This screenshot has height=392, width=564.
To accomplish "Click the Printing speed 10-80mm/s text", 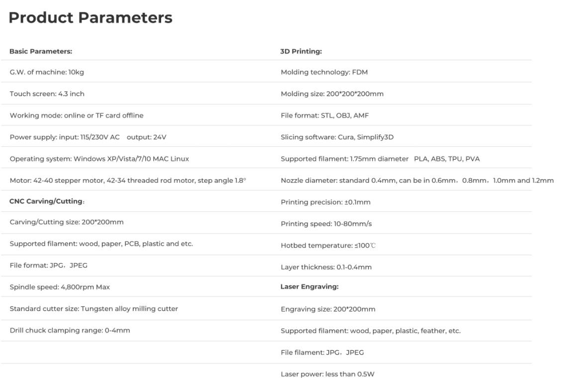I will [x=326, y=224].
